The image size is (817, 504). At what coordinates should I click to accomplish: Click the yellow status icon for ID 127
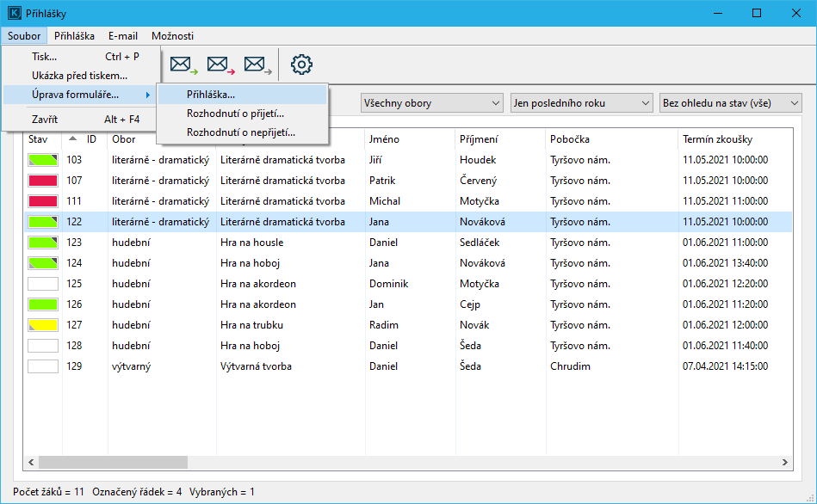(x=42, y=325)
